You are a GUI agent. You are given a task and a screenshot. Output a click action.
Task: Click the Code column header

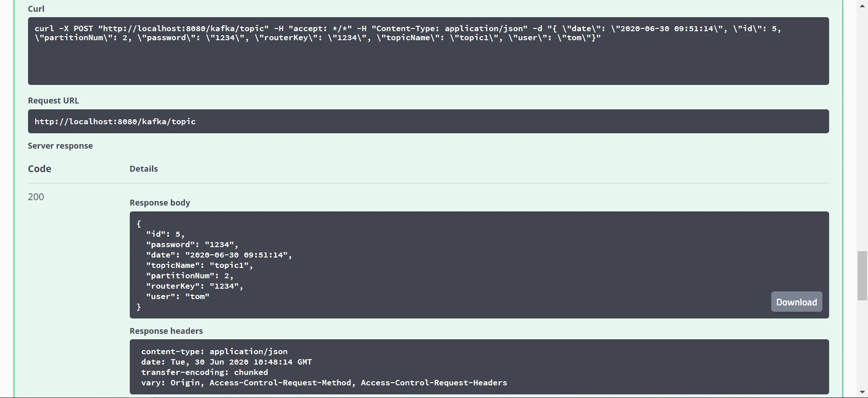40,169
